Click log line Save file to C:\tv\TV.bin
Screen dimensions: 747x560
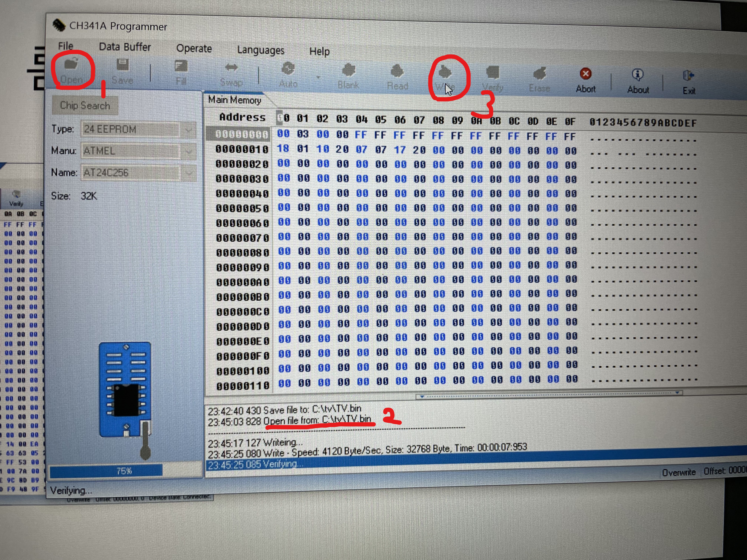pos(284,409)
